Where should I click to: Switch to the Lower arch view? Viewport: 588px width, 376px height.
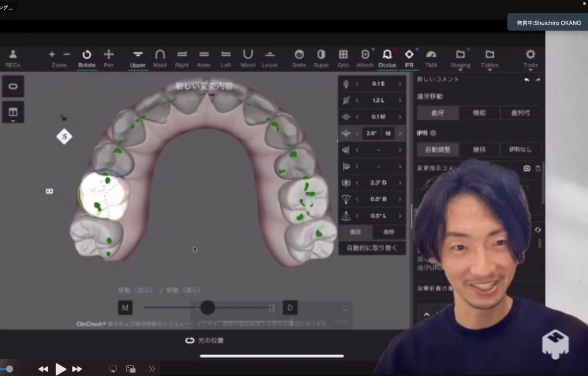point(270,59)
